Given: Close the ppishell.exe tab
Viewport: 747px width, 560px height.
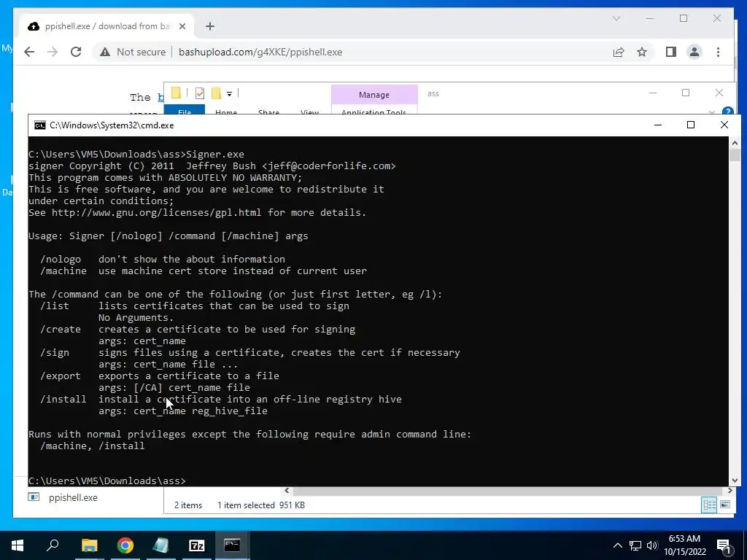Looking at the screenshot, I should [x=182, y=26].
